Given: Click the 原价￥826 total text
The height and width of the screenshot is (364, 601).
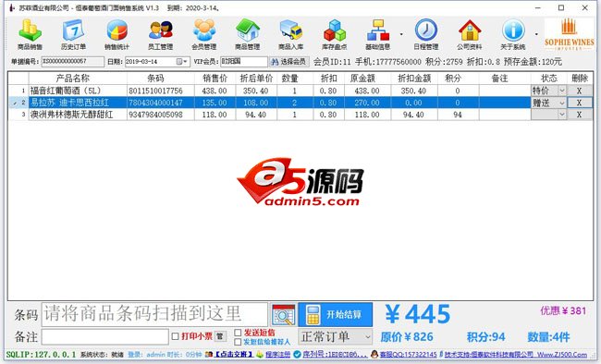Looking at the screenshot, I should [x=407, y=337].
